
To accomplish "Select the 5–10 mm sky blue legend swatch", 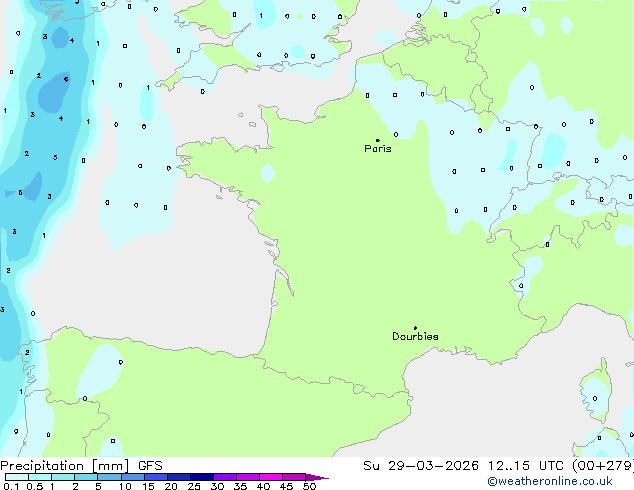I will coord(110,477).
